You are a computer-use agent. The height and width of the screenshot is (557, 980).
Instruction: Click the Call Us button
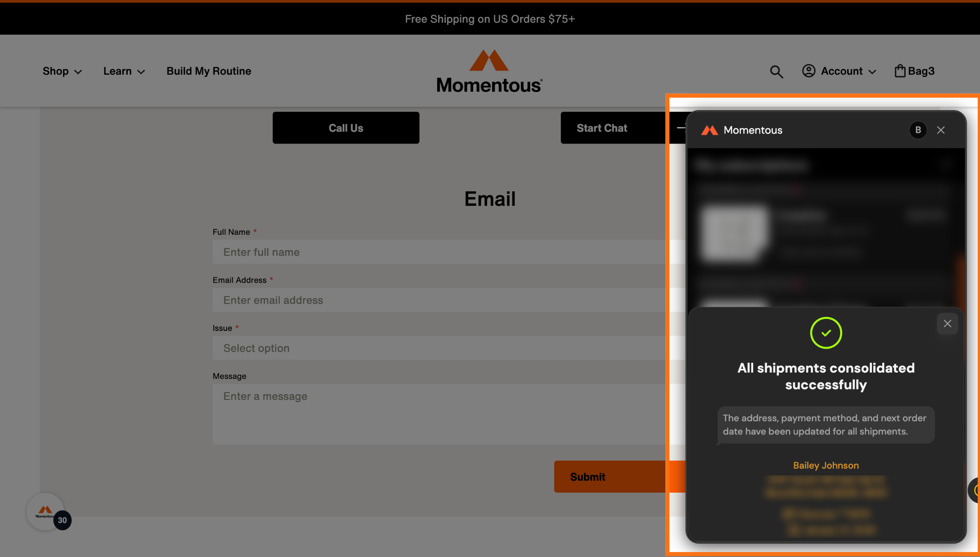point(346,128)
